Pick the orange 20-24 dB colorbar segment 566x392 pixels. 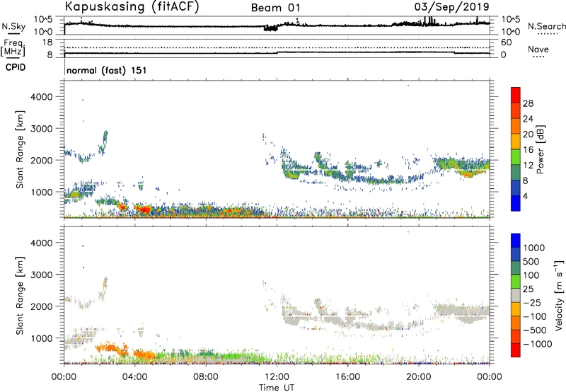click(x=516, y=126)
